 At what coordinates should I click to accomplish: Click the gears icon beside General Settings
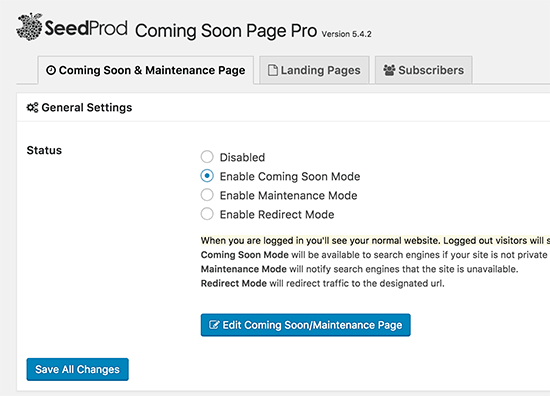(x=32, y=108)
